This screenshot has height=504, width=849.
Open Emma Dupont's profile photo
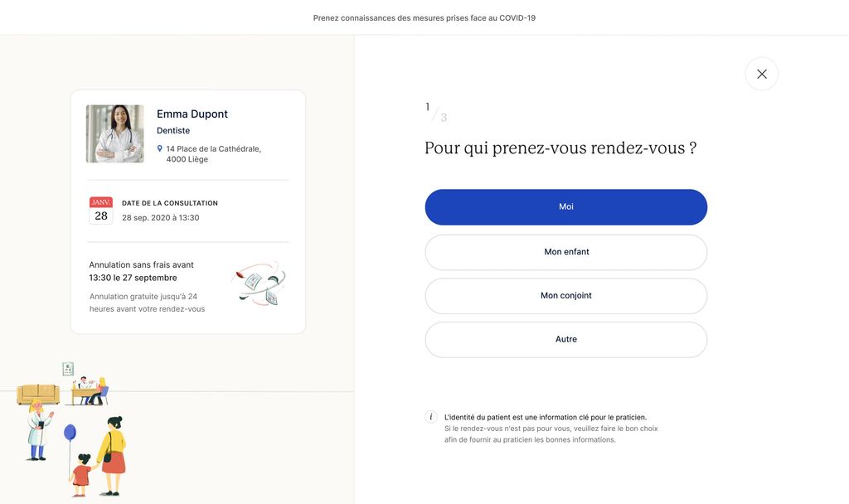pyautogui.click(x=114, y=133)
